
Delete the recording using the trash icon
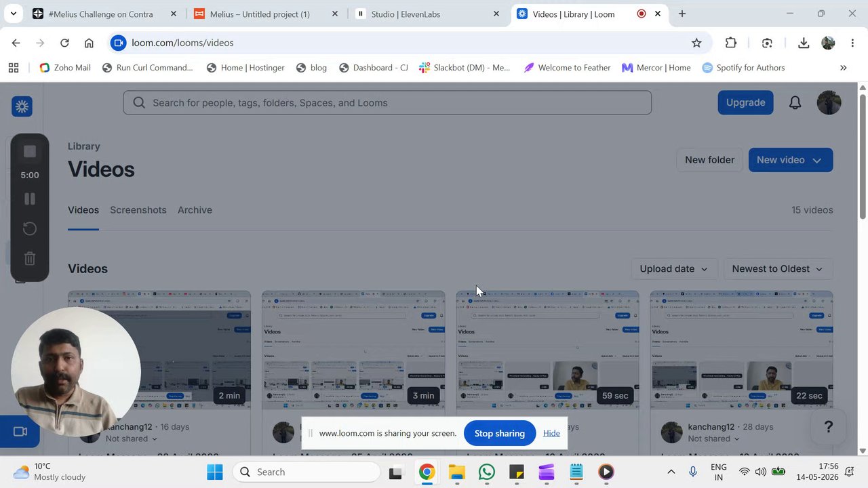tap(30, 258)
